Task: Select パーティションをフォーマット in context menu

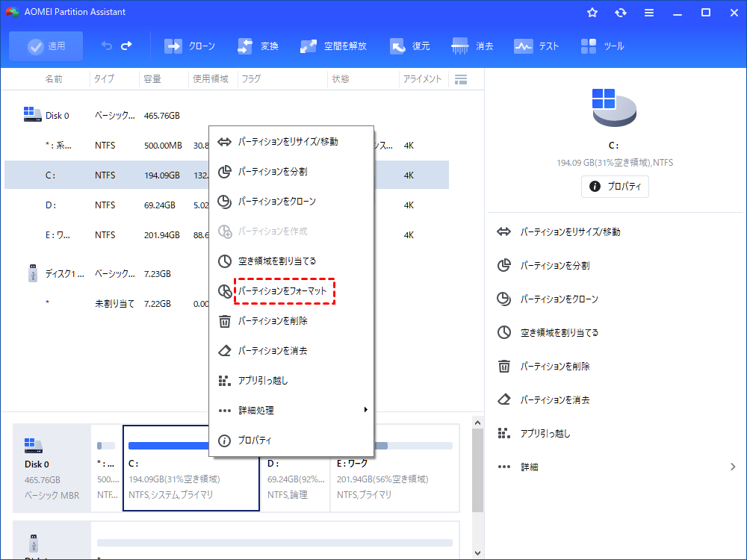Action: point(283,291)
